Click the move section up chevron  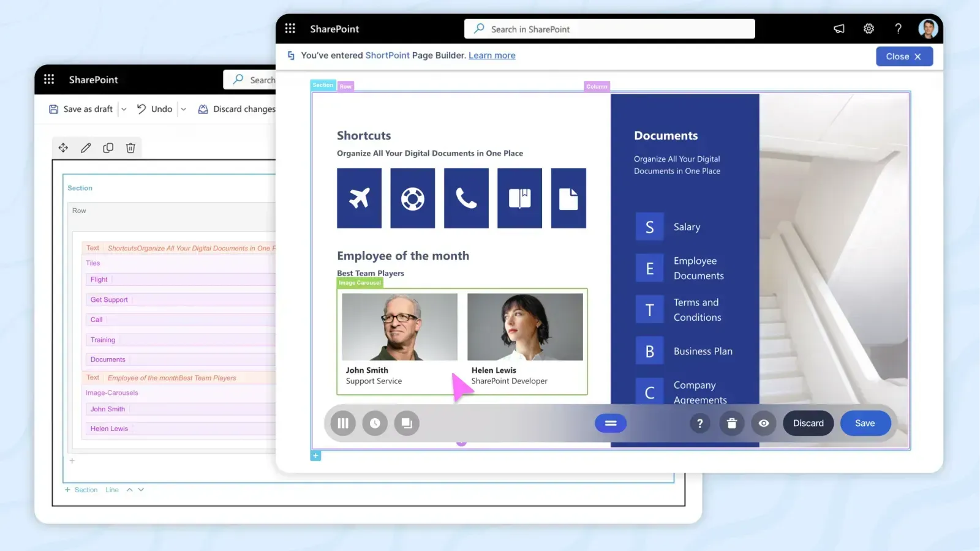[x=129, y=490]
